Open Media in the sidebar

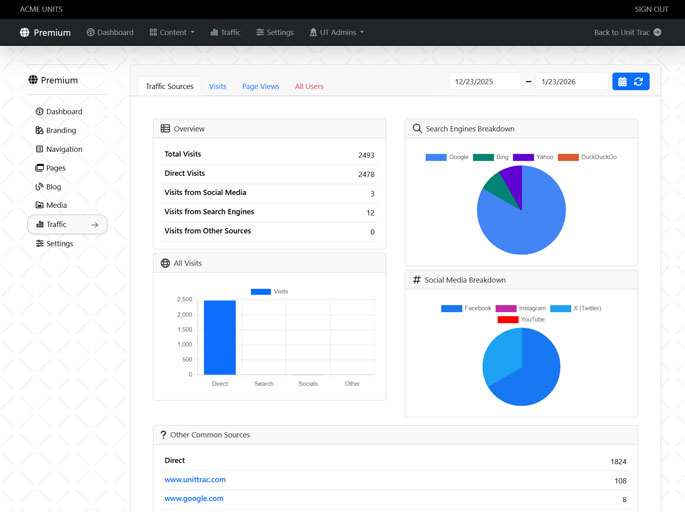pos(56,205)
